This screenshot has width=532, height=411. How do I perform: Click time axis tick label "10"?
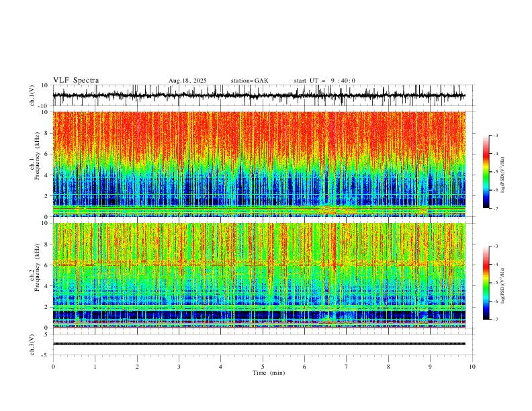pos(472,367)
